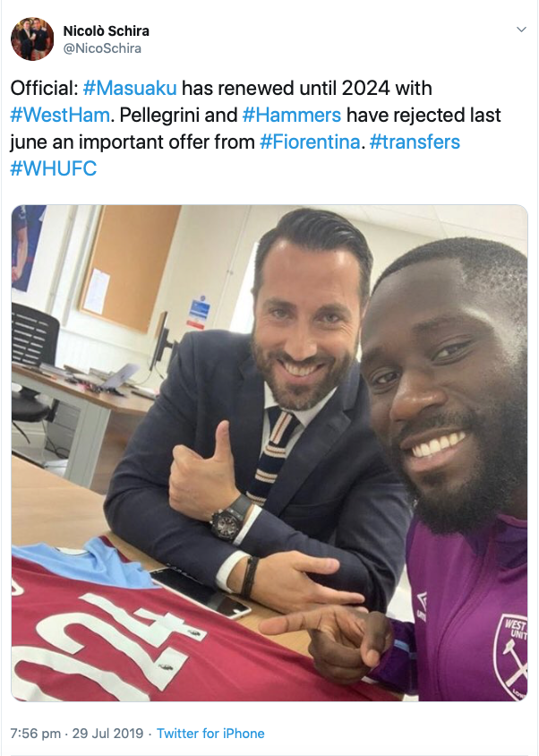Image resolution: width=539 pixels, height=756 pixels.
Task: Click the 7:56 pm tweet time
Action: [36, 734]
